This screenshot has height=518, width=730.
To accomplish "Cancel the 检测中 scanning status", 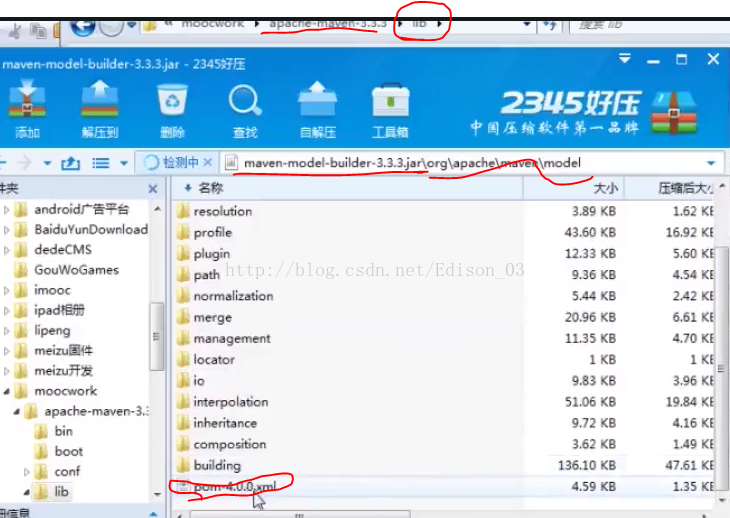I will (x=208, y=162).
